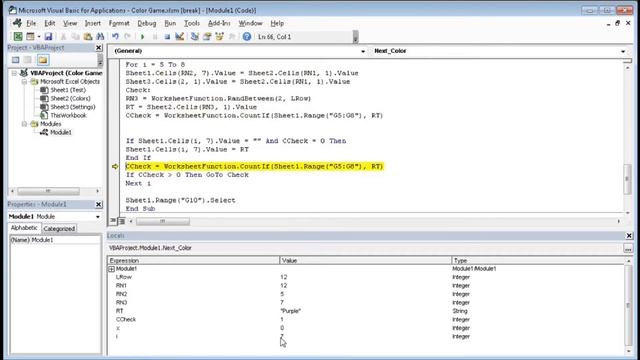Open the Next_Color procedure dropdown
This screenshot has width=640, height=360.
pyautogui.click(x=623, y=51)
